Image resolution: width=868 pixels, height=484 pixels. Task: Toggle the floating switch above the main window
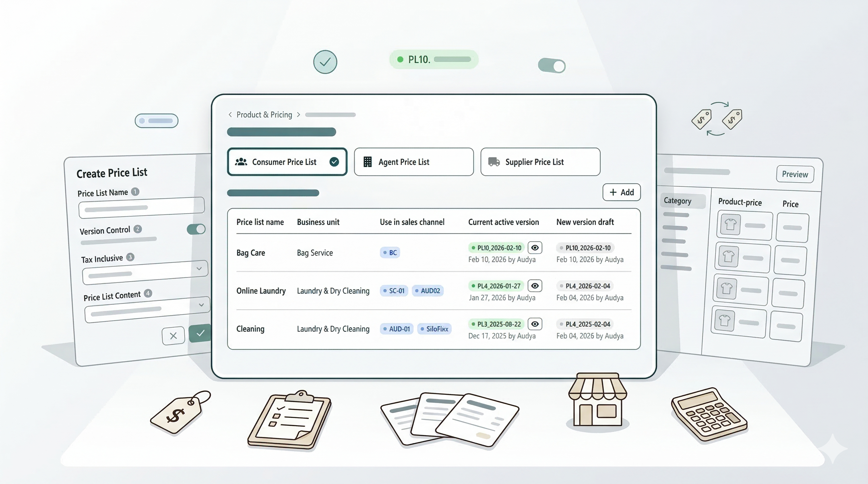click(x=552, y=66)
